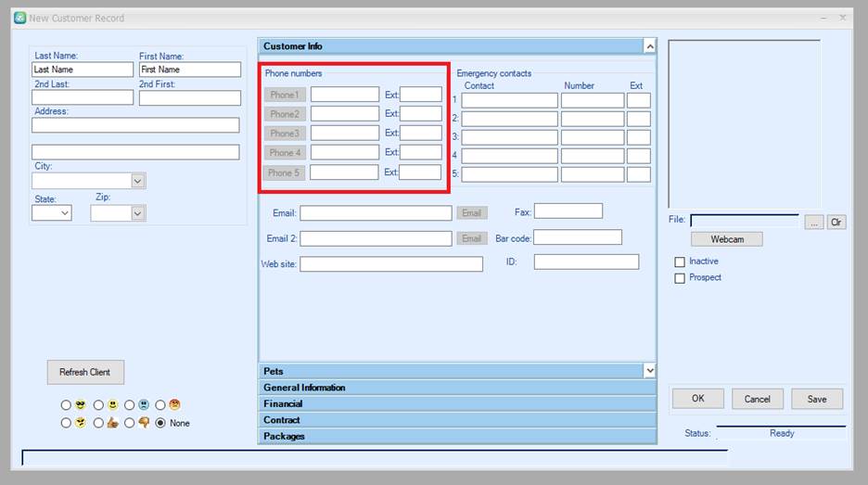Viewport: 868px width, 485px height.
Task: Select the None rating radio button
Action: pos(160,423)
